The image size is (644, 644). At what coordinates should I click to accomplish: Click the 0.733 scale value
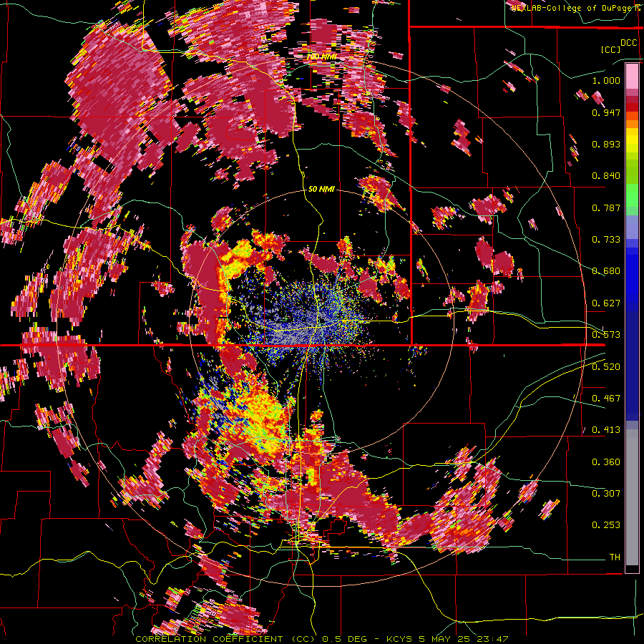tap(606, 240)
